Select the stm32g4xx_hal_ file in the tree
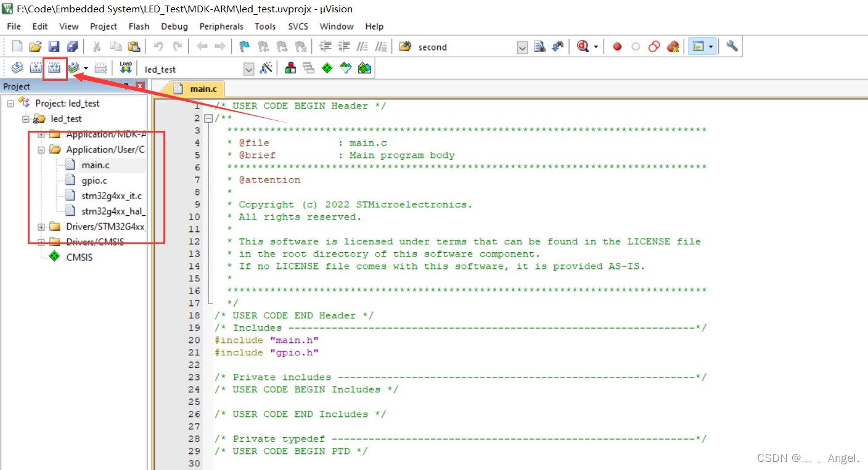This screenshot has height=470, width=868. coord(113,211)
